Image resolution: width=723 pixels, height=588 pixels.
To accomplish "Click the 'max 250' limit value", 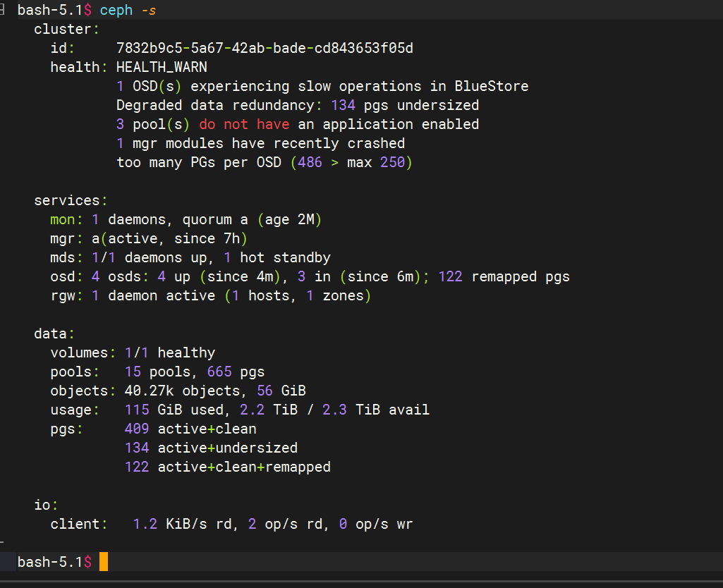I will click(376, 162).
